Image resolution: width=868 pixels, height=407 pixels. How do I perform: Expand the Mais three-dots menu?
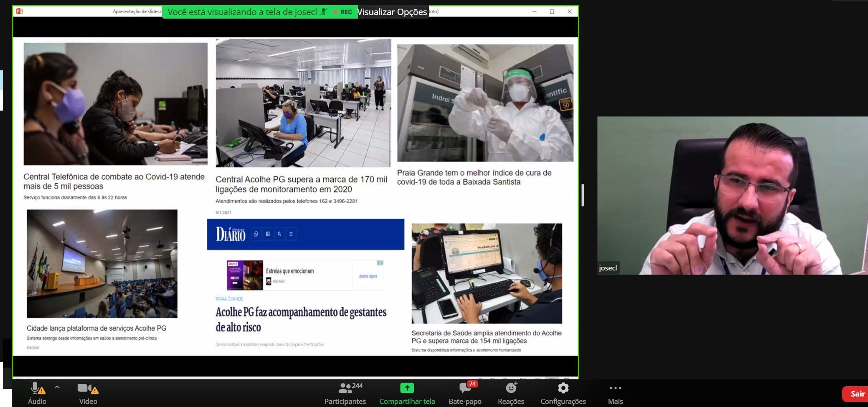coord(615,388)
